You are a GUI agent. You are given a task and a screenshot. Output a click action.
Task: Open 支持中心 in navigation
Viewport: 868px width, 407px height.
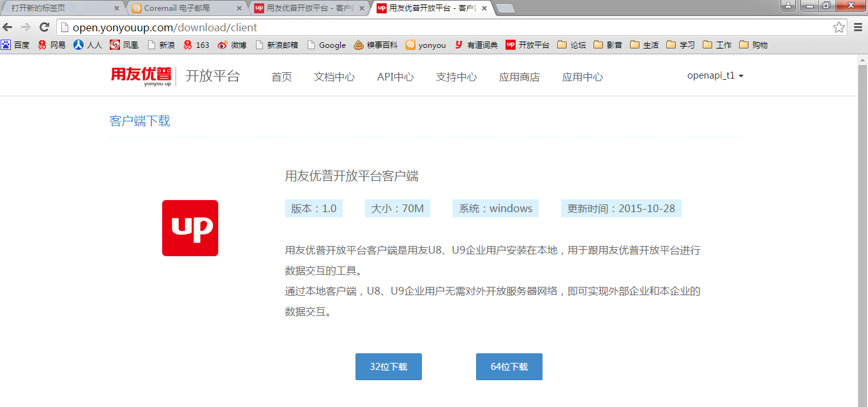click(456, 77)
